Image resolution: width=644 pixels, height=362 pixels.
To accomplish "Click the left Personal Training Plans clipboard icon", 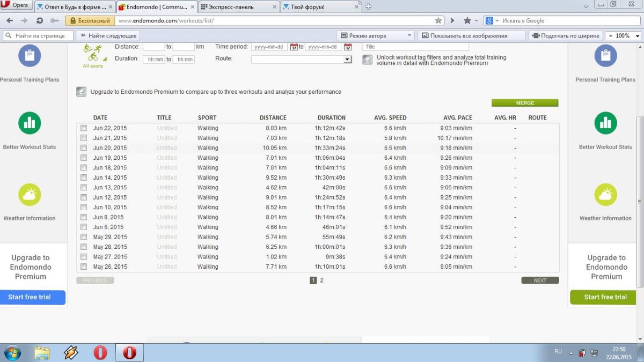I will coord(30,56).
